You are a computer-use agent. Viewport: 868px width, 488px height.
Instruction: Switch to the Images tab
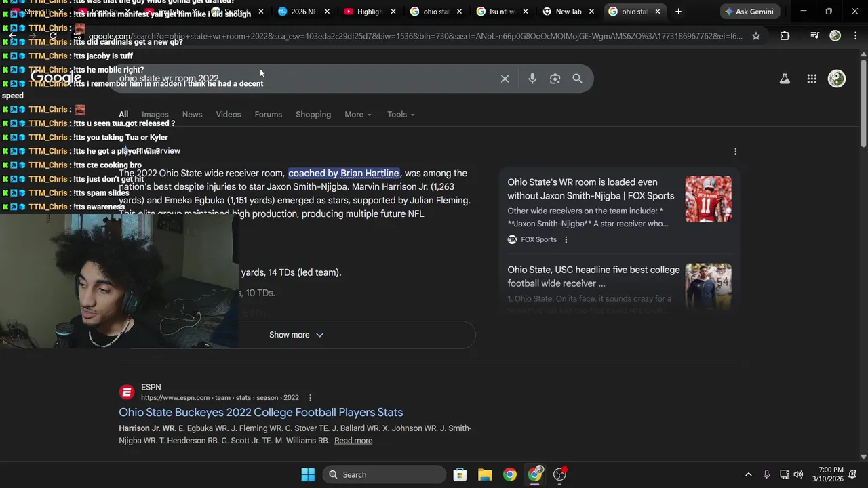pos(155,115)
